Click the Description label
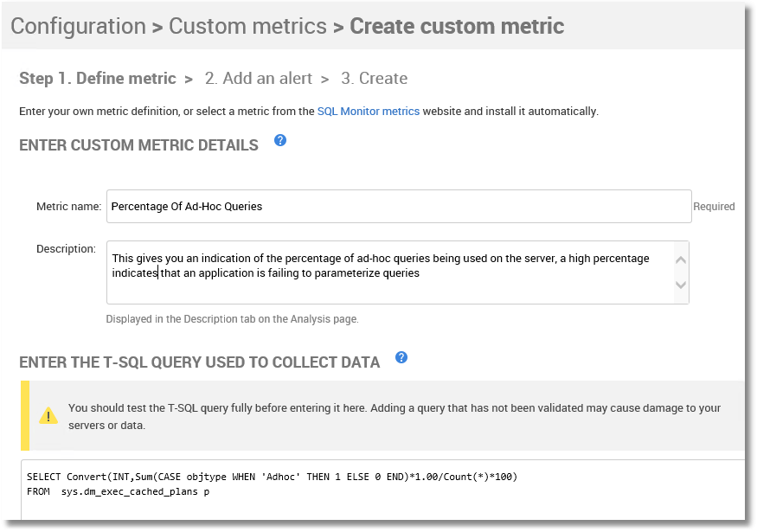 66,249
